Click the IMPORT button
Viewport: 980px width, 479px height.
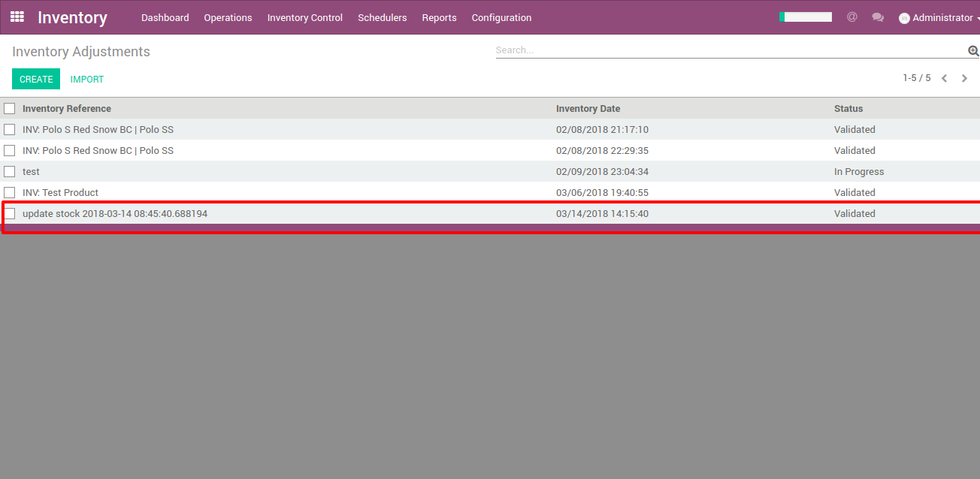click(87, 79)
